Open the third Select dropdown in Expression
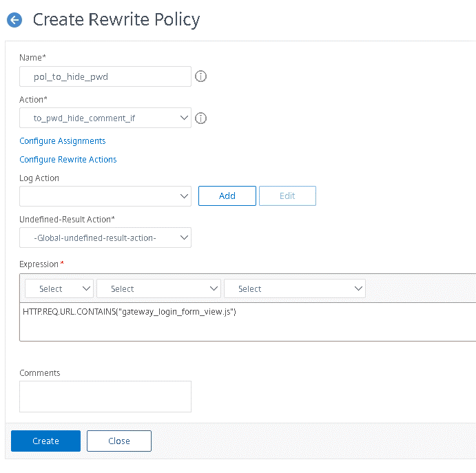Image resolution: width=476 pixels, height=473 pixels. click(x=294, y=289)
